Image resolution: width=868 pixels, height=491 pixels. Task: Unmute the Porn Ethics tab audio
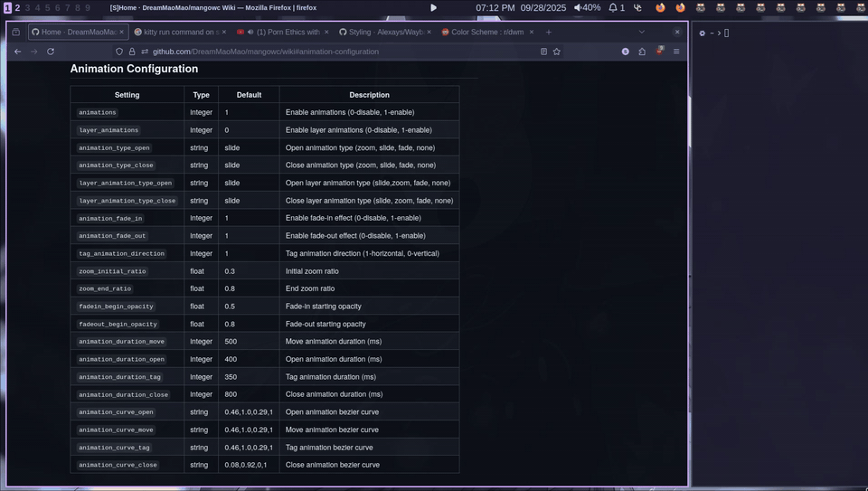click(241, 32)
